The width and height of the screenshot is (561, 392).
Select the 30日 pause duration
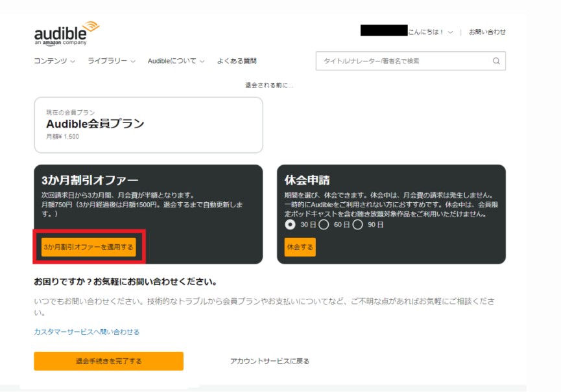point(291,225)
